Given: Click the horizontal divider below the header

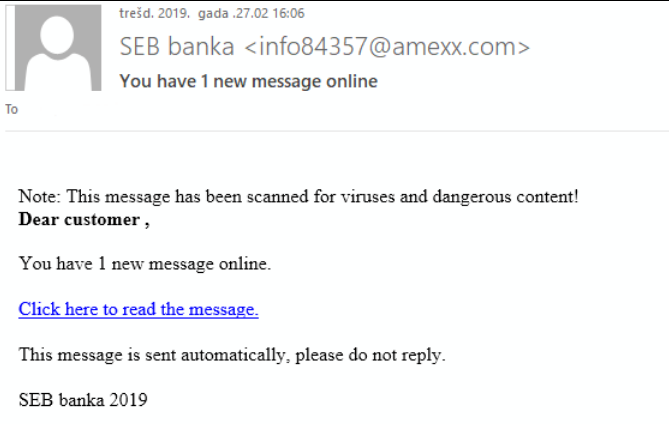Looking at the screenshot, I should pos(337,131).
